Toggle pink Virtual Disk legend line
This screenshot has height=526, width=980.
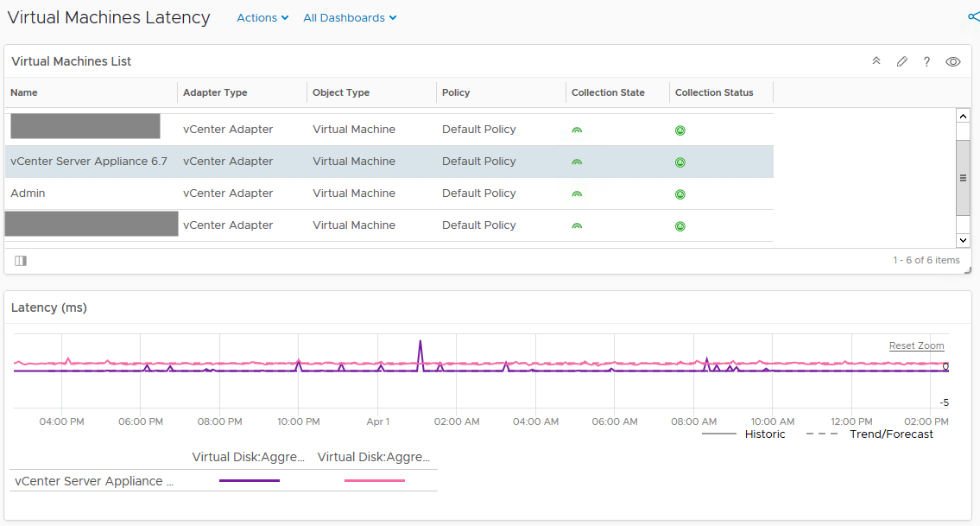tap(375, 480)
